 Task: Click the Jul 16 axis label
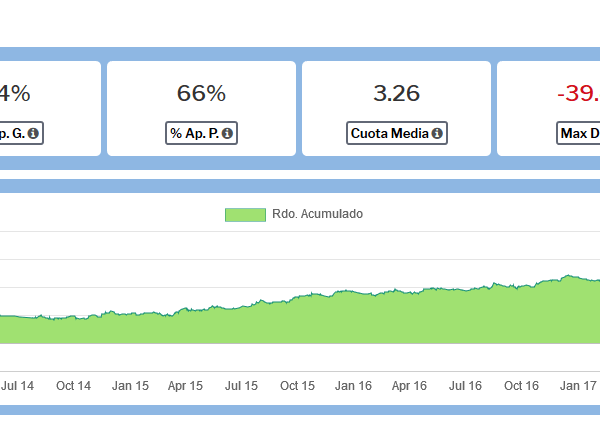(x=466, y=384)
